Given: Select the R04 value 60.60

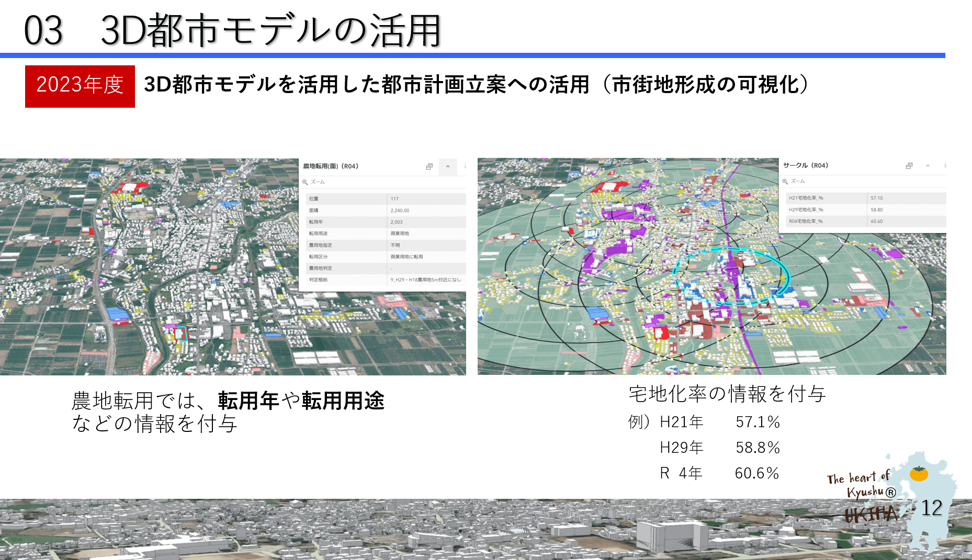Looking at the screenshot, I should [877, 221].
